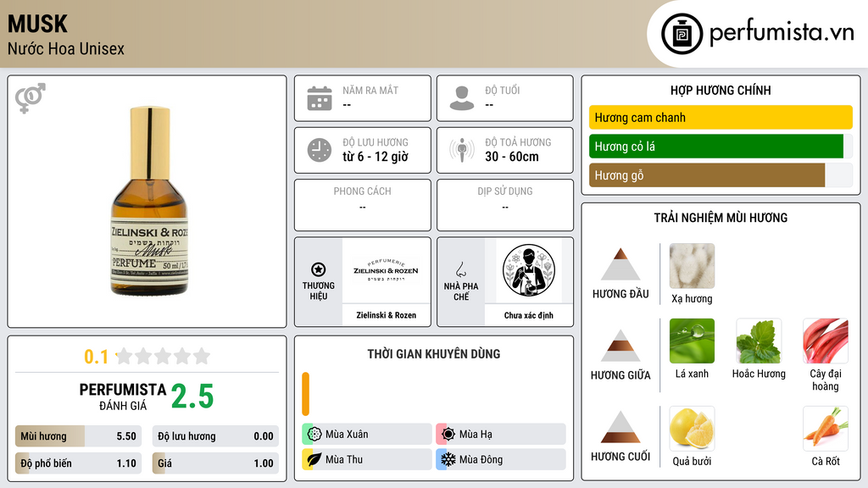
Task: Select the Lá xanh note image
Action: tap(692, 341)
